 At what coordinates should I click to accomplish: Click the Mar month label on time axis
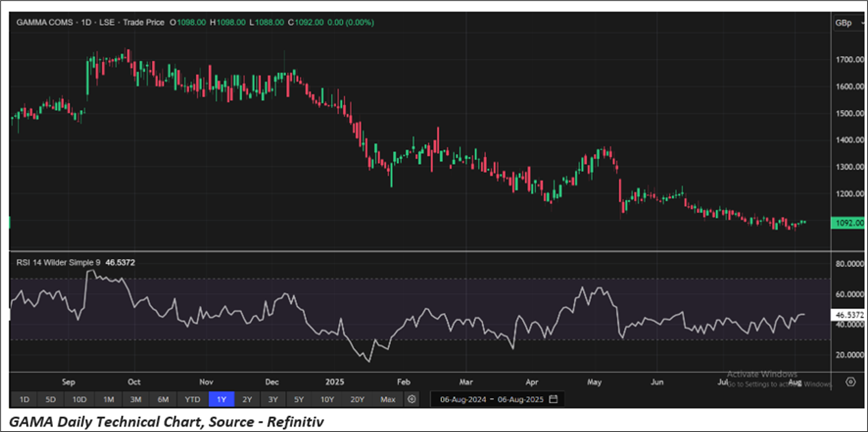pos(466,382)
